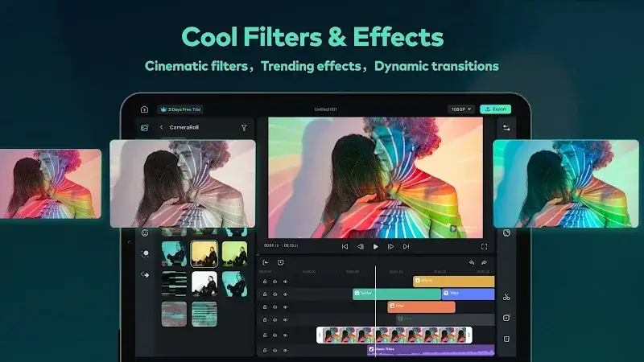
Task: Click the scissors split tool icon
Action: pyautogui.click(x=506, y=297)
